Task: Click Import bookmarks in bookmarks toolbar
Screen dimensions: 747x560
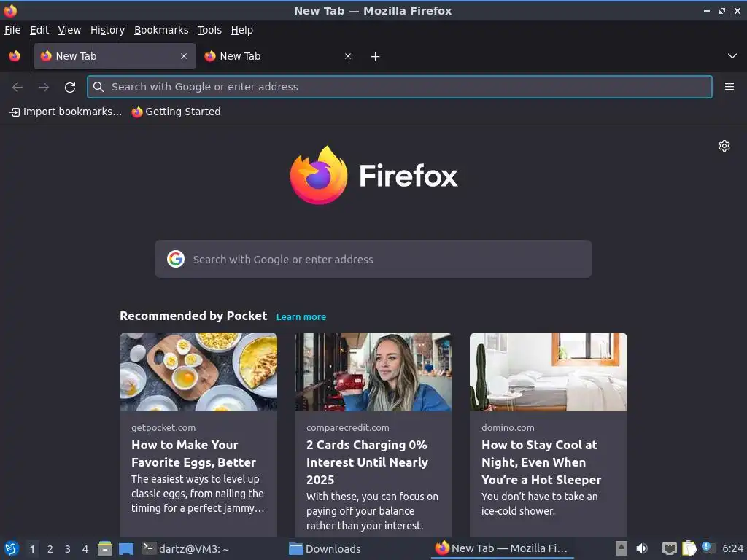Action: tap(66, 112)
